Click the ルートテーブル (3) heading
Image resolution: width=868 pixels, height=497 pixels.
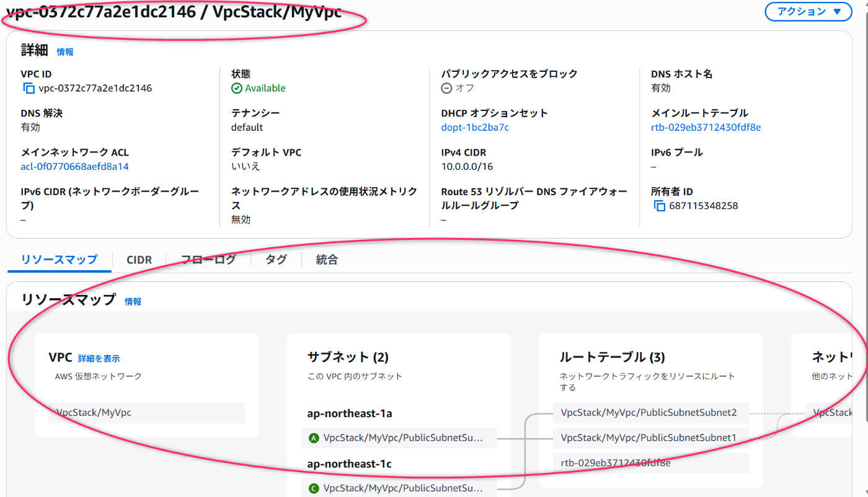pyautogui.click(x=612, y=357)
